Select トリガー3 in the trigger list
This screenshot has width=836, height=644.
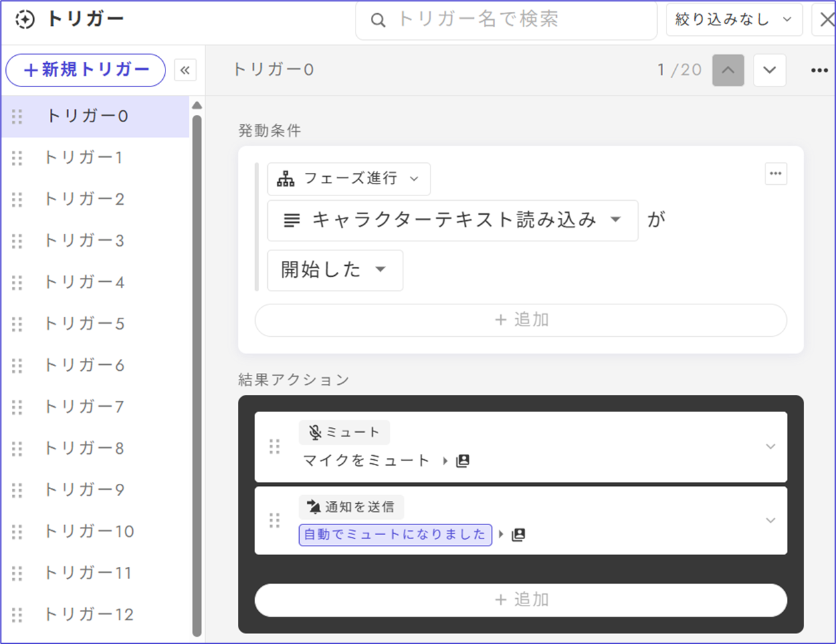(x=84, y=241)
